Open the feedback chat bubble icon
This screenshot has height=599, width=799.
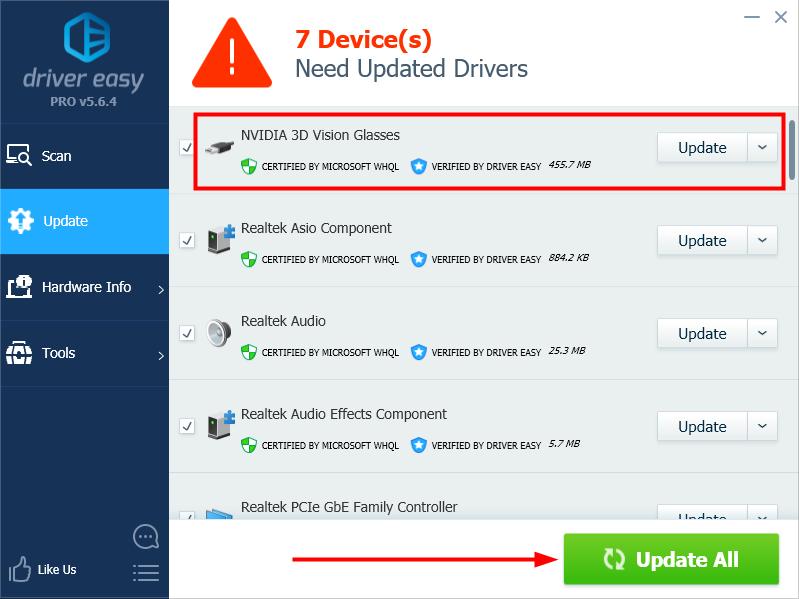coord(146,536)
